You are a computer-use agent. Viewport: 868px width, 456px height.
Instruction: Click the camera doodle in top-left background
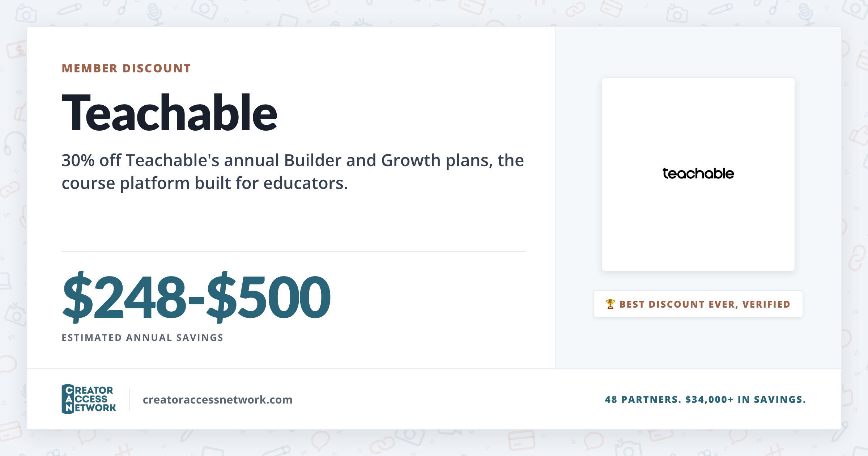point(26,13)
